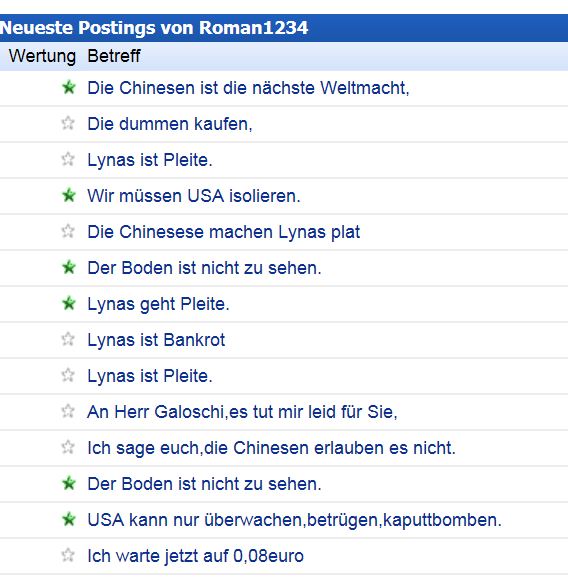Open 'Lynas ist Bankrot' posting
This screenshot has width=568, height=583.
(156, 340)
